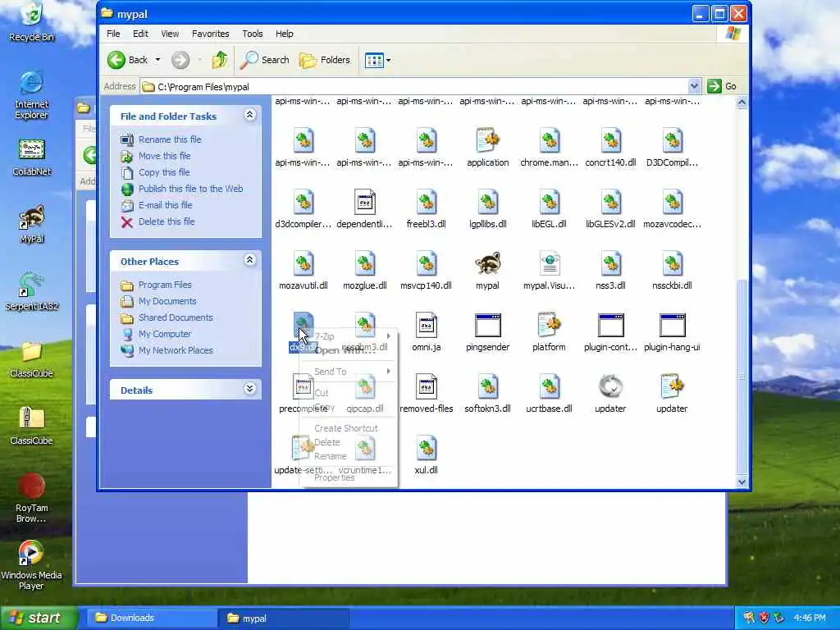Select the nssckbi.dll file
The height and width of the screenshot is (630, 840).
[672, 271]
